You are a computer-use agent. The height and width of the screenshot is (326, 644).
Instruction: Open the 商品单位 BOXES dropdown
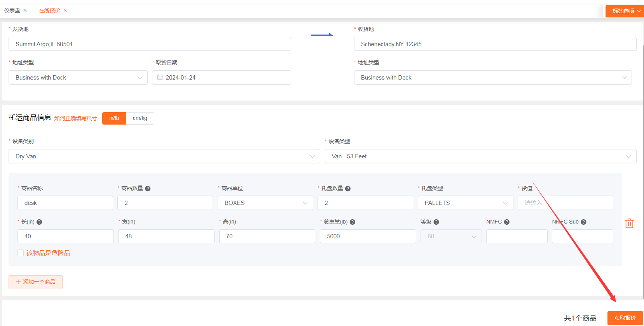click(x=265, y=203)
